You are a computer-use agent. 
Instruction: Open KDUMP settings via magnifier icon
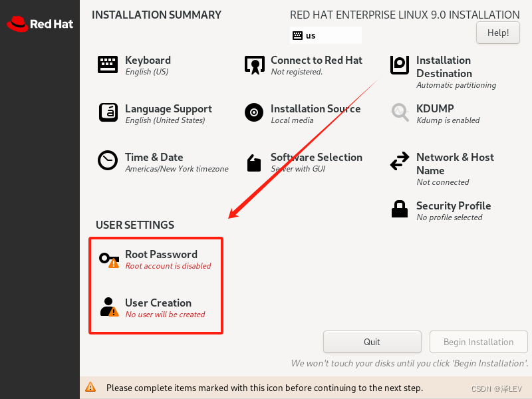[399, 113]
